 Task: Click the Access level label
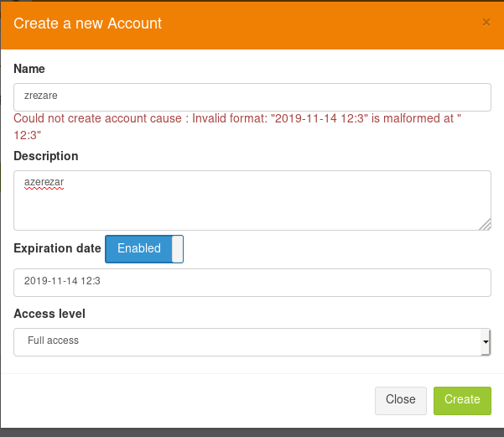(x=49, y=314)
